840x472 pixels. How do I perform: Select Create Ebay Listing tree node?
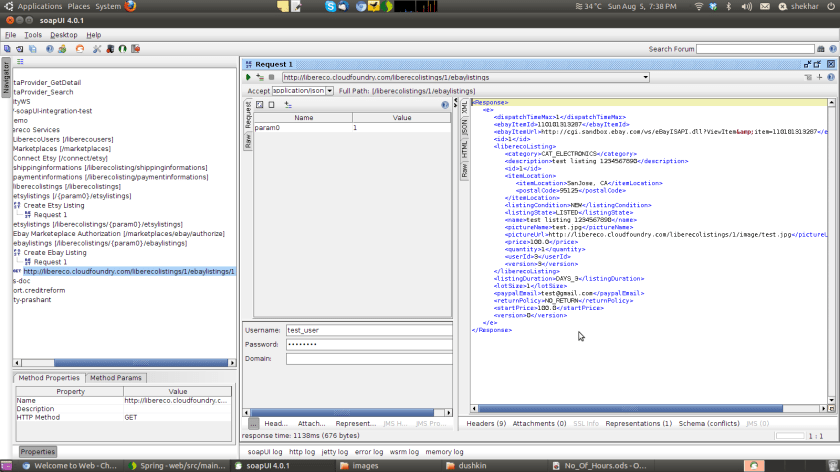pyautogui.click(x=54, y=252)
